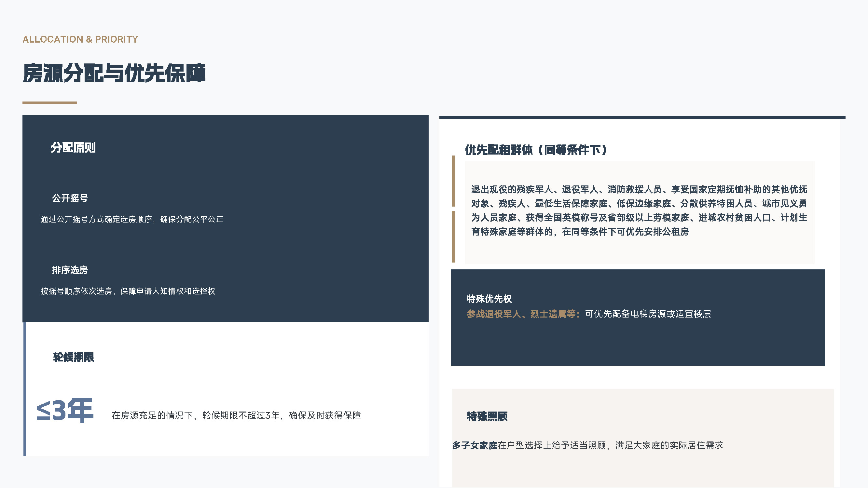
Task: Click the gold underline below the title
Action: [49, 103]
